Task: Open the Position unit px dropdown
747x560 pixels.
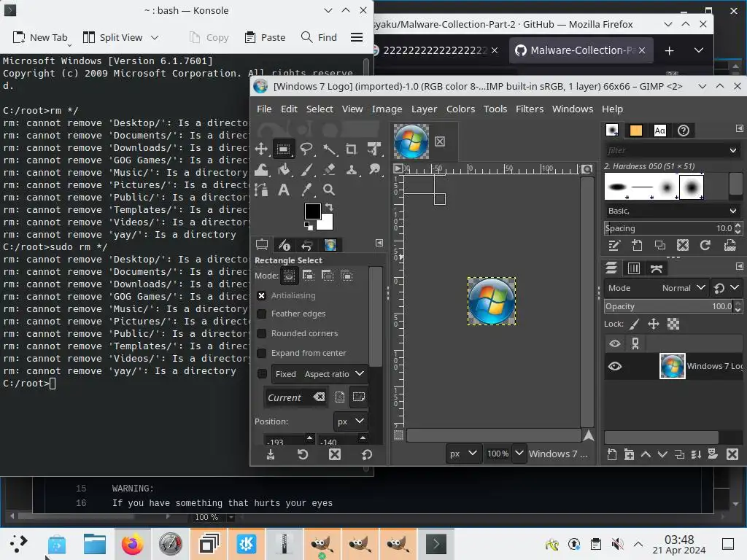Action: 350,421
